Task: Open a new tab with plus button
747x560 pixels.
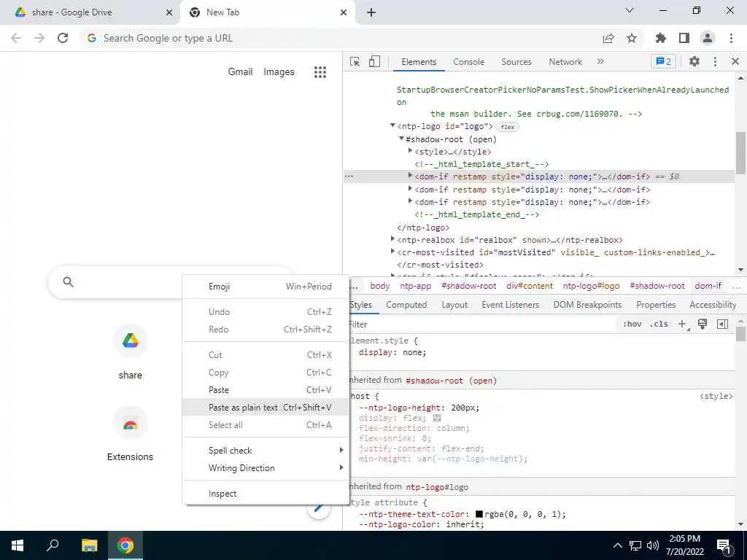Action: pos(371,12)
